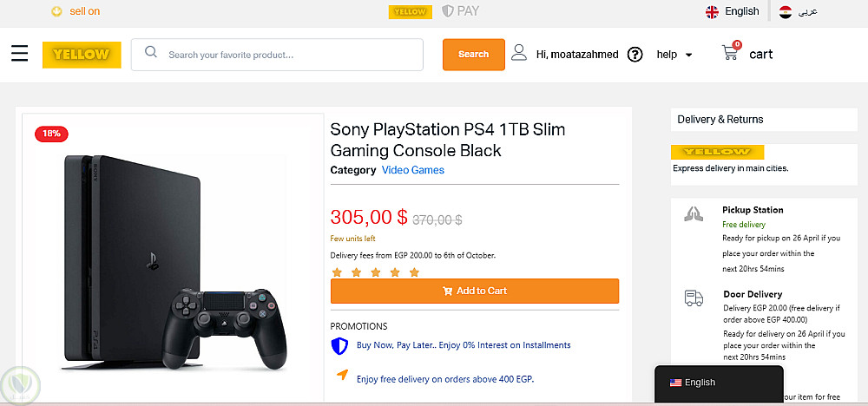Open the Video Games category link
868x406 pixels.
pos(412,170)
